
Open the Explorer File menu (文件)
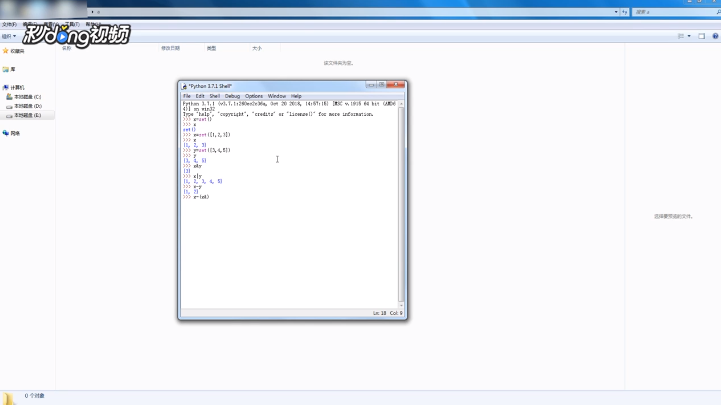9,24
